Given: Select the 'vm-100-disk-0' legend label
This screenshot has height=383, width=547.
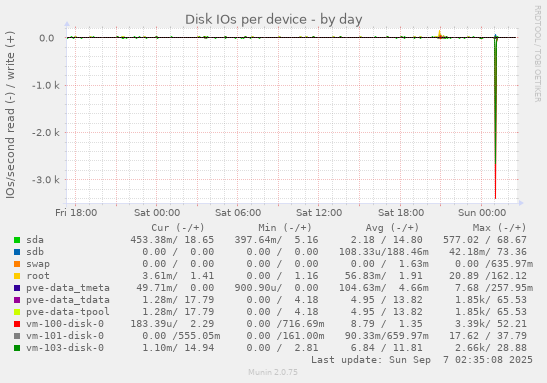Looking at the screenshot, I should [65, 324].
